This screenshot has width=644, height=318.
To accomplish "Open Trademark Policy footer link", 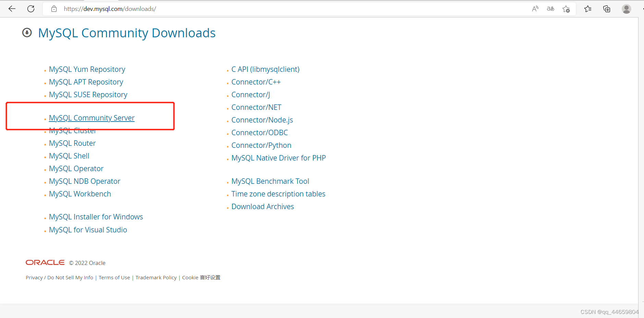I will (156, 278).
